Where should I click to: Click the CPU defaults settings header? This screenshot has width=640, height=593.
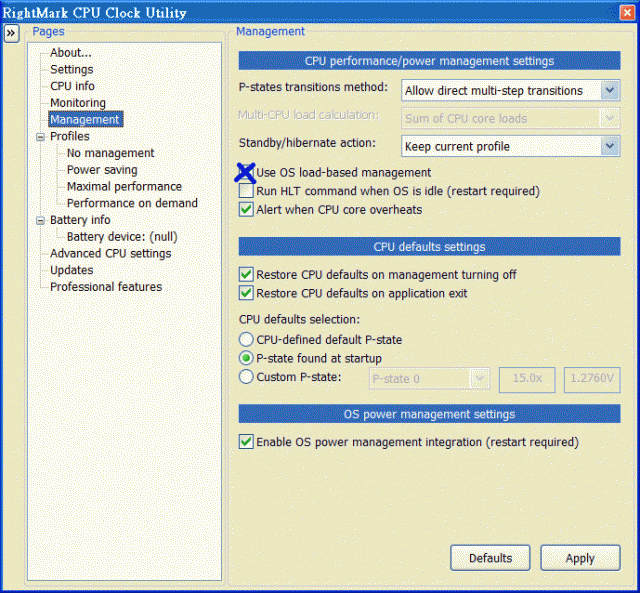[429, 247]
